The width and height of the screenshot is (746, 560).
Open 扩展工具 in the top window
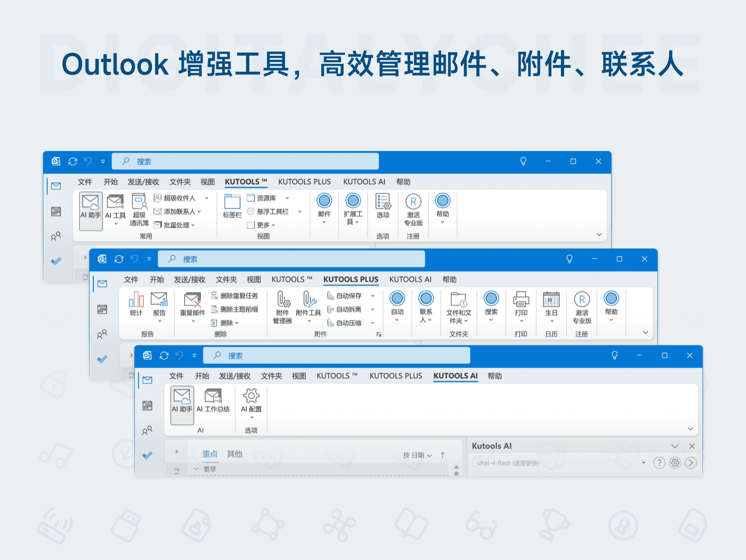[x=353, y=209]
